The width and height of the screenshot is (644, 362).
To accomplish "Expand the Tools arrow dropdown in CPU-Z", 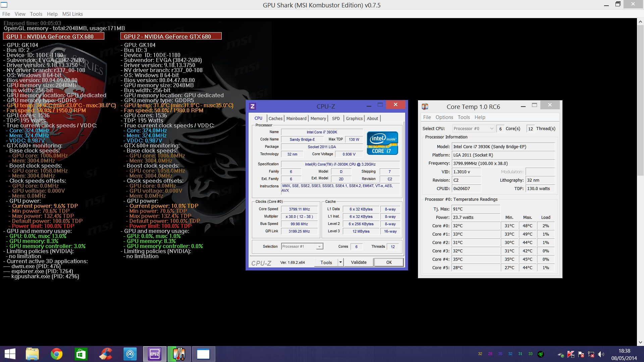I will 340,262.
